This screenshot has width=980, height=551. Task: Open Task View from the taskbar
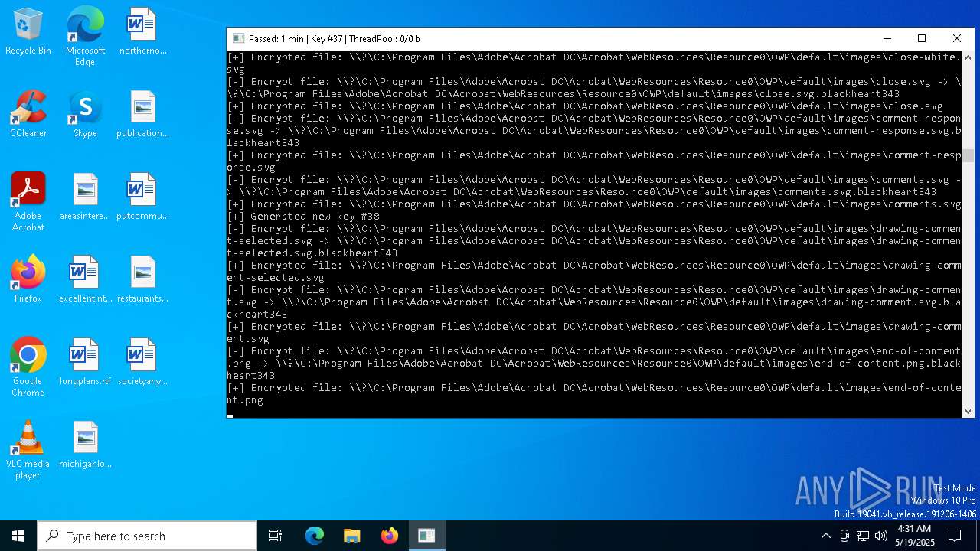(276, 536)
